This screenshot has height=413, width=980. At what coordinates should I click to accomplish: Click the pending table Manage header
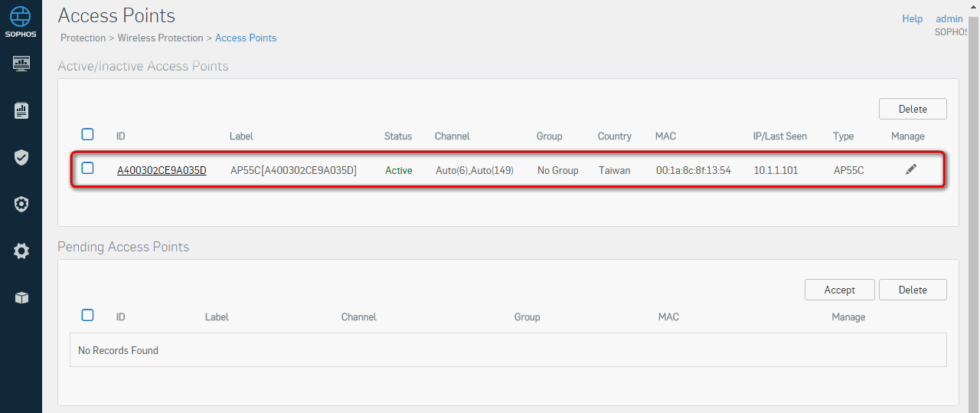click(848, 317)
